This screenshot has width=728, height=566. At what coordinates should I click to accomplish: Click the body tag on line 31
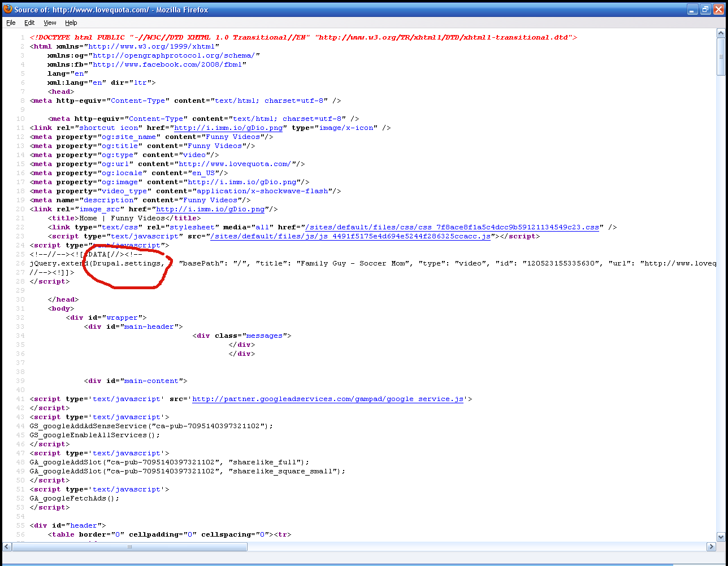tap(61, 308)
